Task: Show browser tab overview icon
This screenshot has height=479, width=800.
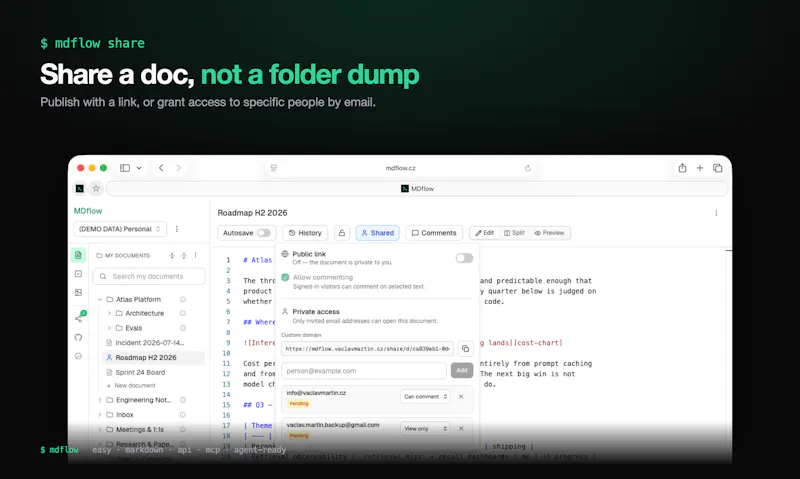Action: tap(717, 168)
